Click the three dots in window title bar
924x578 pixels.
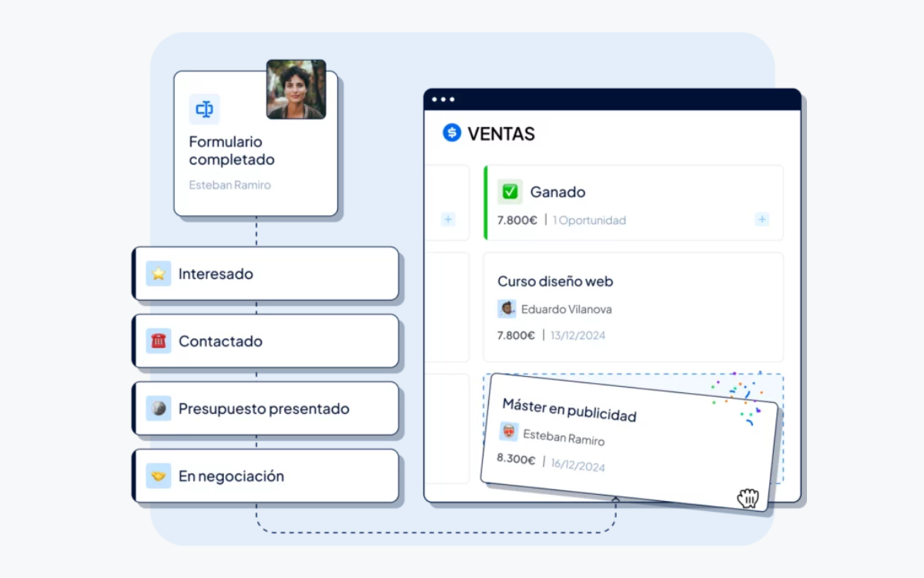tap(443, 99)
